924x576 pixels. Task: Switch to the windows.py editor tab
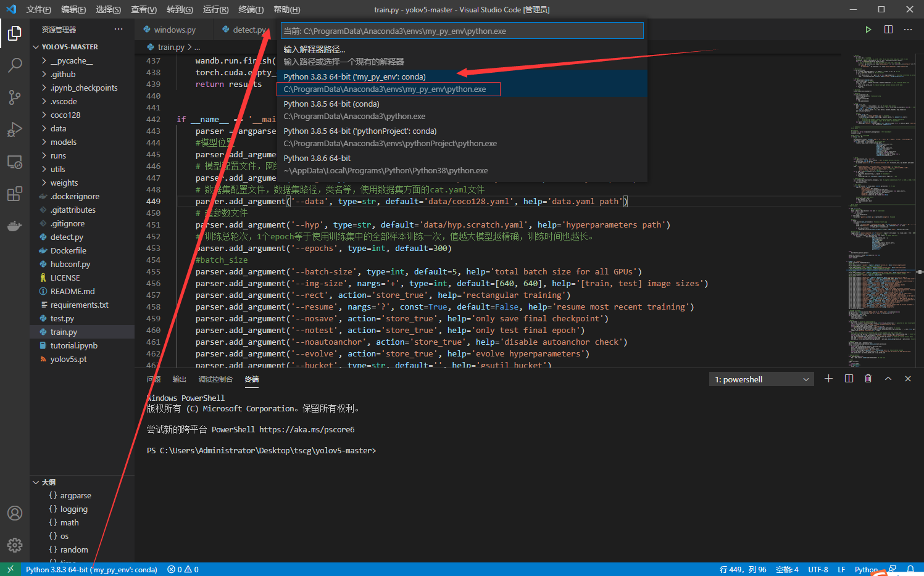[175, 30]
